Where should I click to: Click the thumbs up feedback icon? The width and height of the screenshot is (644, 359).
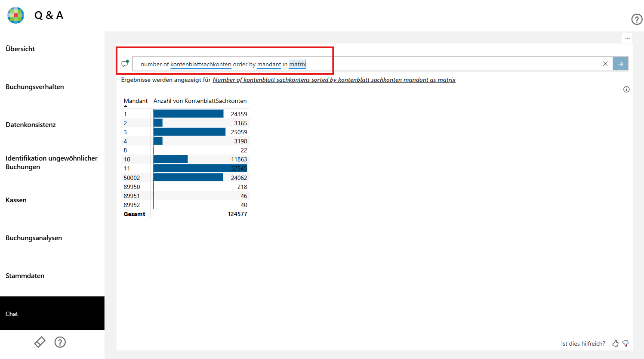tap(616, 344)
